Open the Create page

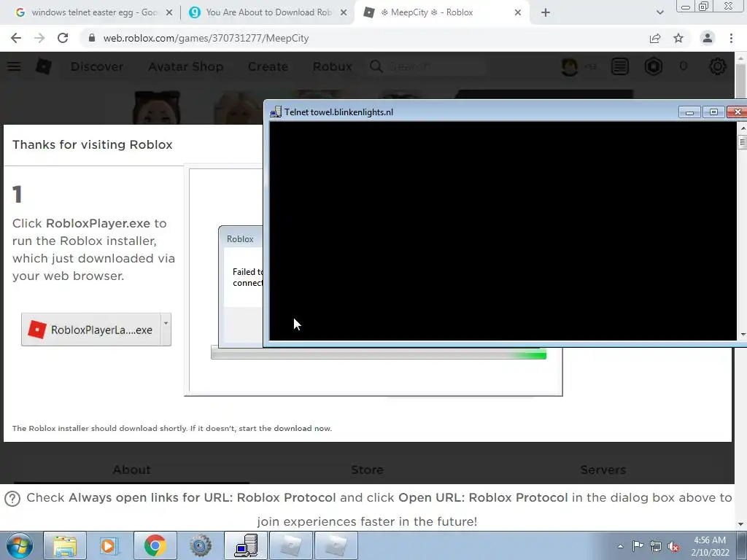(x=268, y=66)
